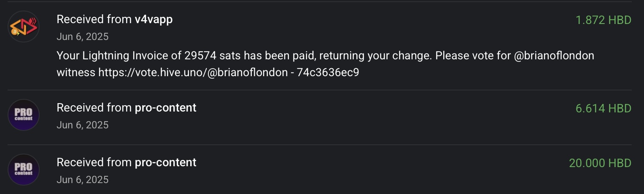The image size is (644, 194).
Task: Open pro-content username in 20.000 HBD row
Action: coord(165,162)
